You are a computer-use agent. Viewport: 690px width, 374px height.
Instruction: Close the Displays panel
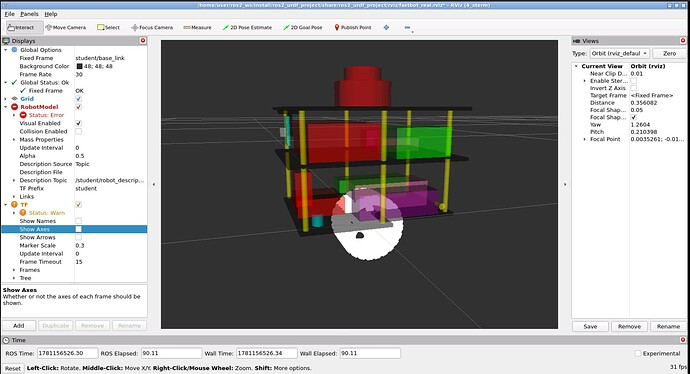143,40
